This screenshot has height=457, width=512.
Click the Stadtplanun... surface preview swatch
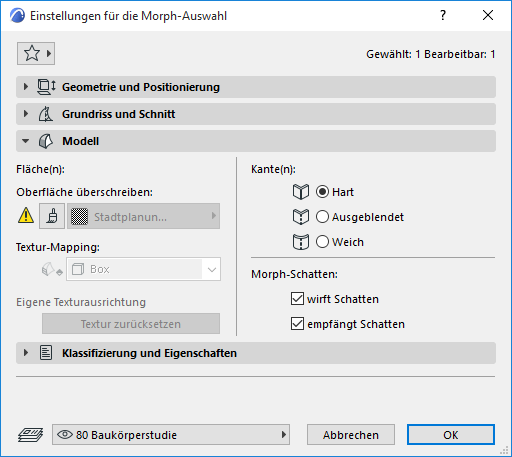point(79,216)
